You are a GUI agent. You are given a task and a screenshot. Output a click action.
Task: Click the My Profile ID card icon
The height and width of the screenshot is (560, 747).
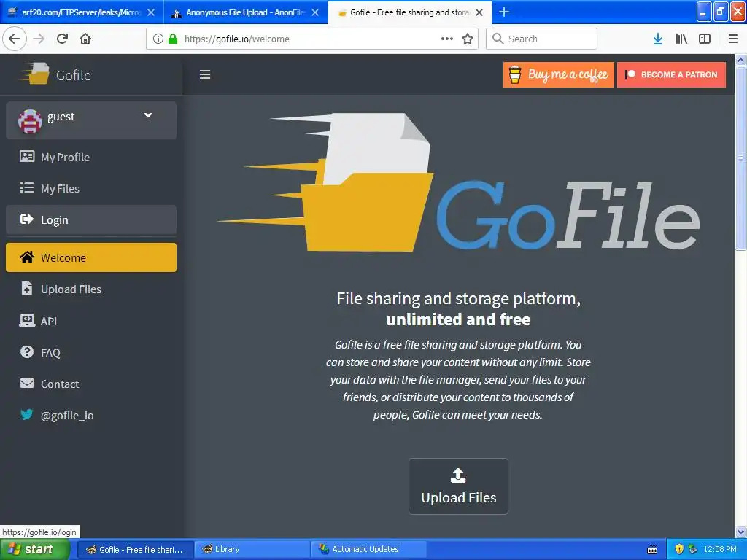[27, 156]
